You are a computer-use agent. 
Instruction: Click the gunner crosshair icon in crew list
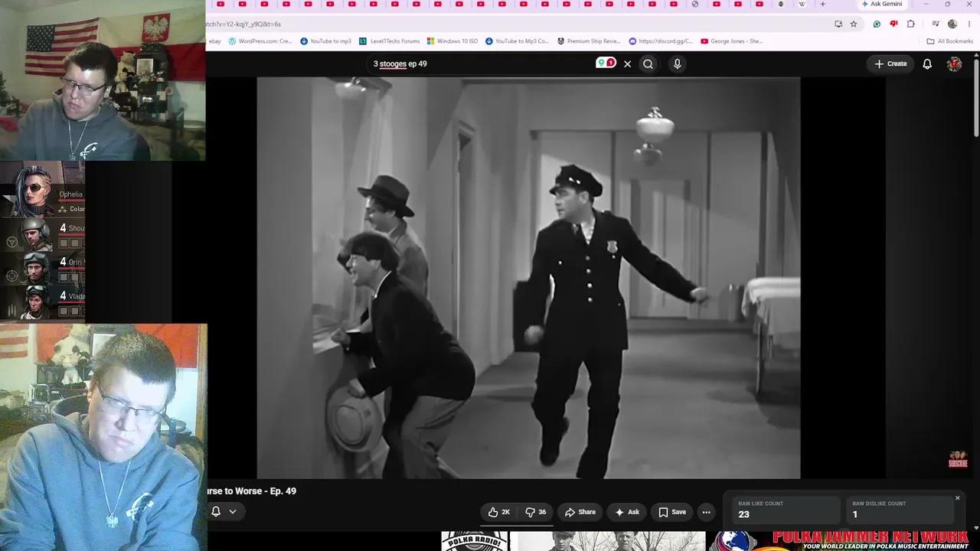tap(11, 275)
